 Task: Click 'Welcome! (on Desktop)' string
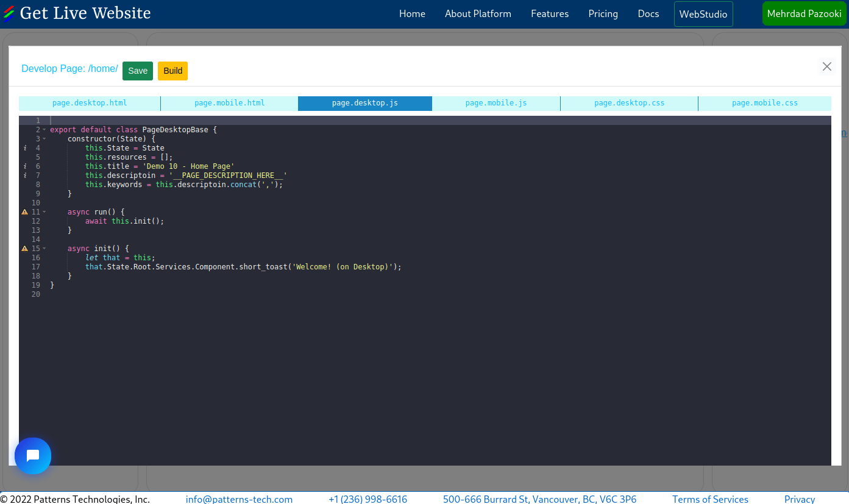pyautogui.click(x=343, y=267)
